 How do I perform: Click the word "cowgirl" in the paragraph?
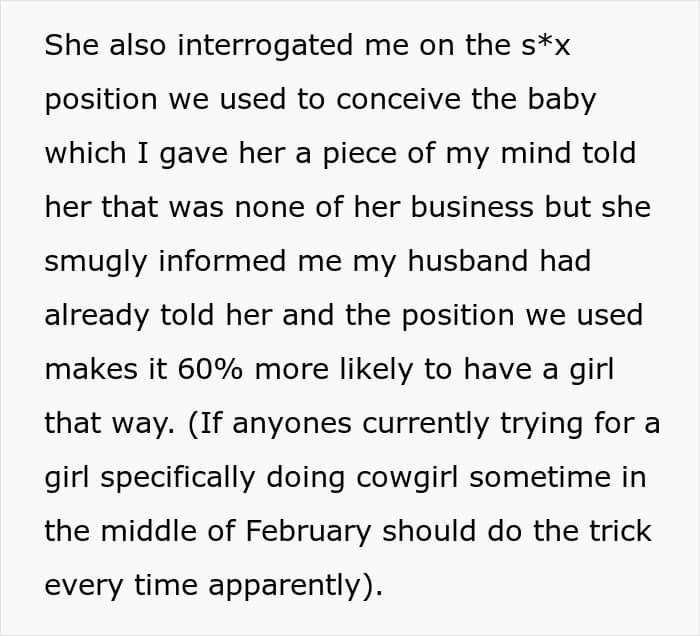click(x=407, y=478)
